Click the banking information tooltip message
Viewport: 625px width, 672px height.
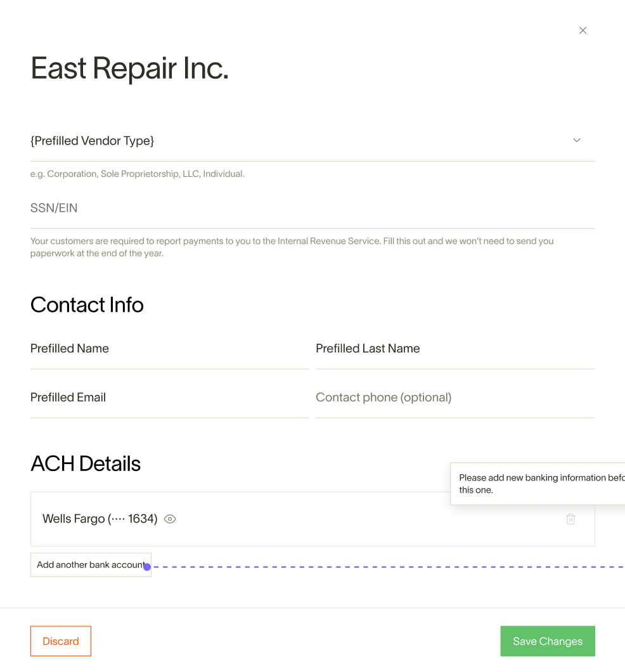539,484
